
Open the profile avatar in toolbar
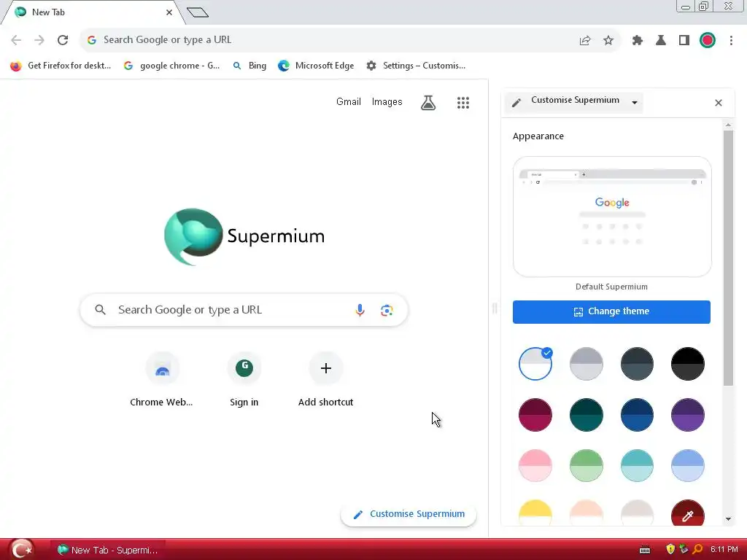(708, 41)
